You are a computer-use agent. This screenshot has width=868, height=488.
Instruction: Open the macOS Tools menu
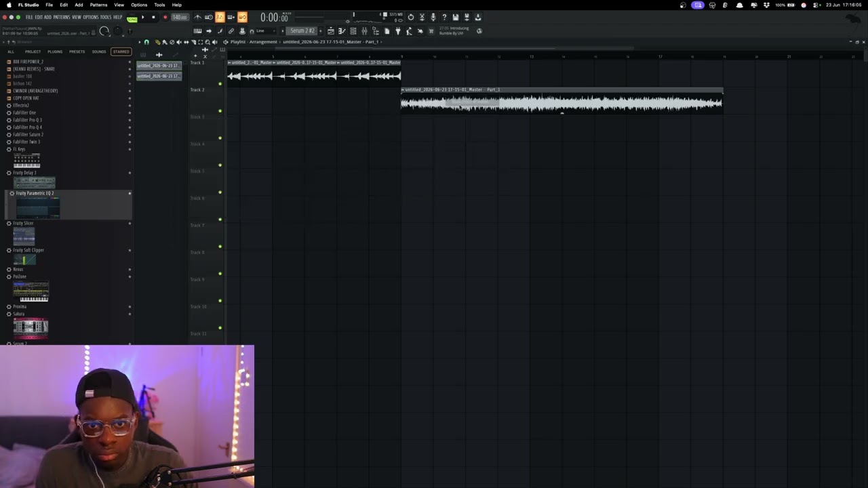point(159,5)
